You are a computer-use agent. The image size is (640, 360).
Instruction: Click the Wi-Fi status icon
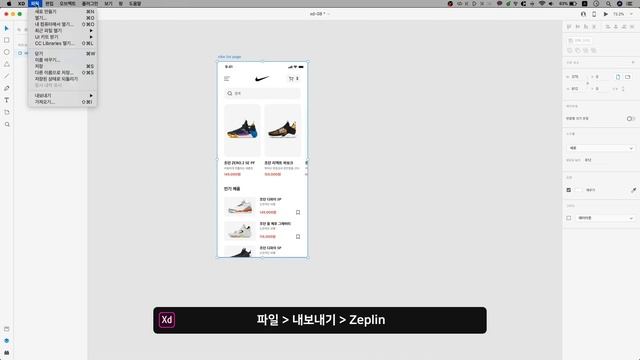542,4
